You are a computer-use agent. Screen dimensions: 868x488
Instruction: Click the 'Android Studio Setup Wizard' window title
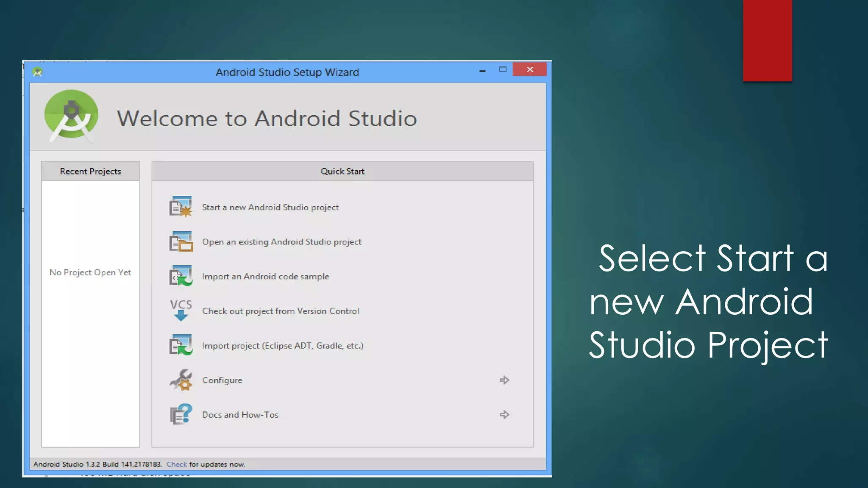tap(287, 72)
